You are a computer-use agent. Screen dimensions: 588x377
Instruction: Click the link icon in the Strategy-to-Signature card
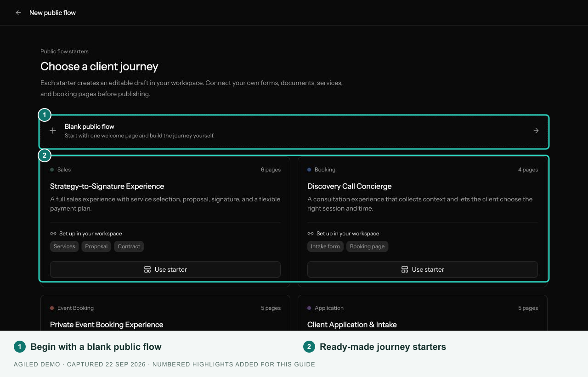pyautogui.click(x=53, y=234)
